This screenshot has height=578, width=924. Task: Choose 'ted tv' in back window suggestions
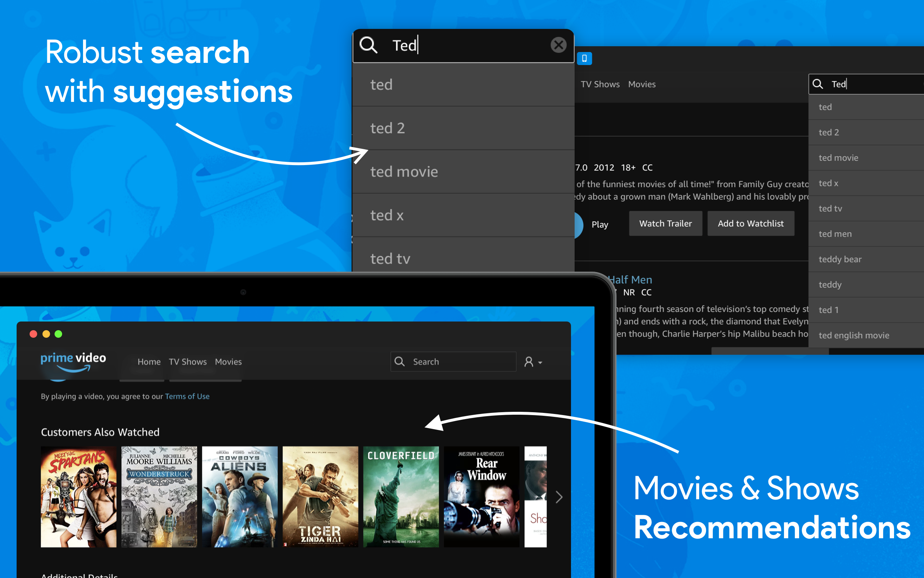click(866, 208)
